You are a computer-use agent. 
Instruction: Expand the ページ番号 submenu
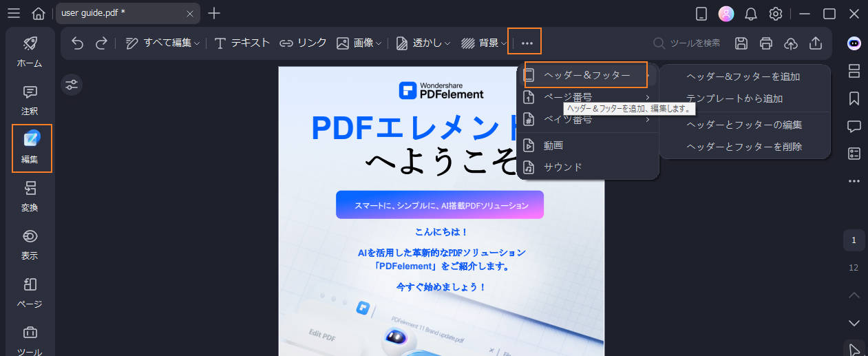pyautogui.click(x=586, y=98)
